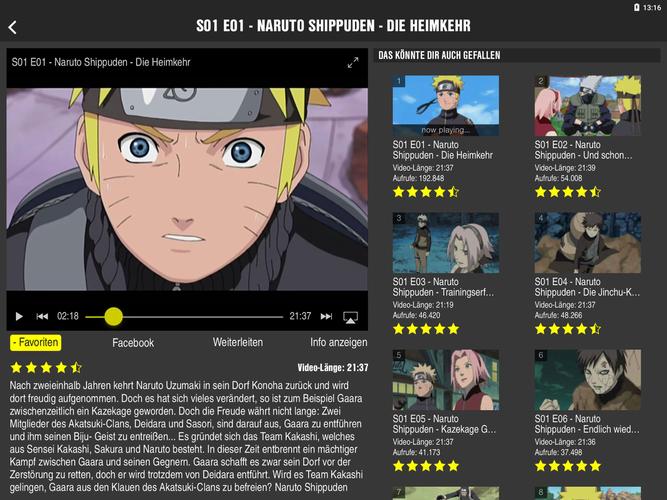Expand the video to fullscreen
Image resolution: width=667 pixels, height=500 pixels.
click(x=353, y=63)
